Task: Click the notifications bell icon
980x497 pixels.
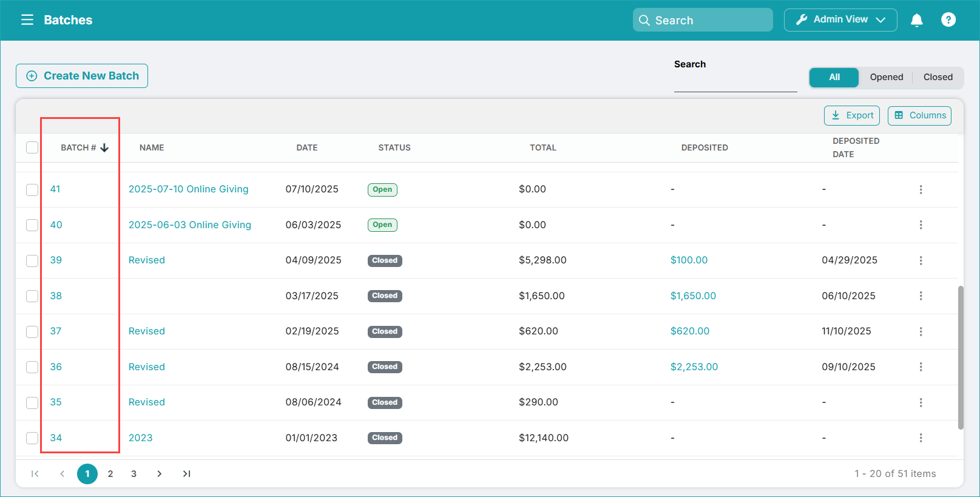Action: click(x=917, y=20)
